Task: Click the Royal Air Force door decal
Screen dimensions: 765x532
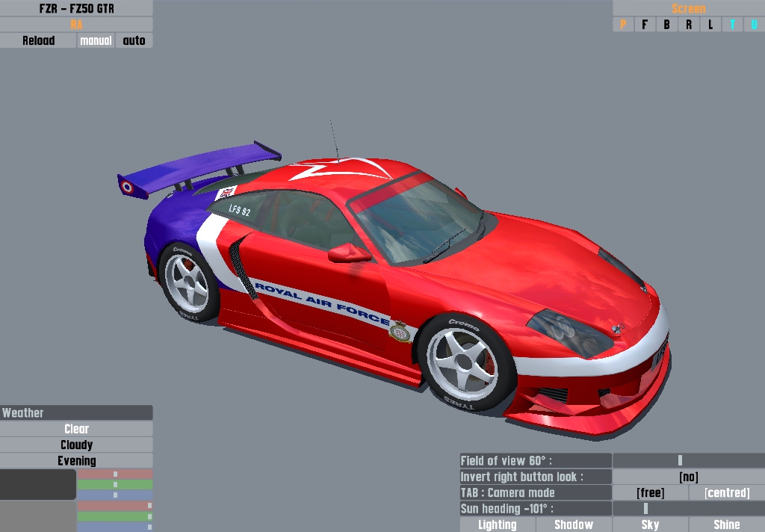Action: point(322,303)
